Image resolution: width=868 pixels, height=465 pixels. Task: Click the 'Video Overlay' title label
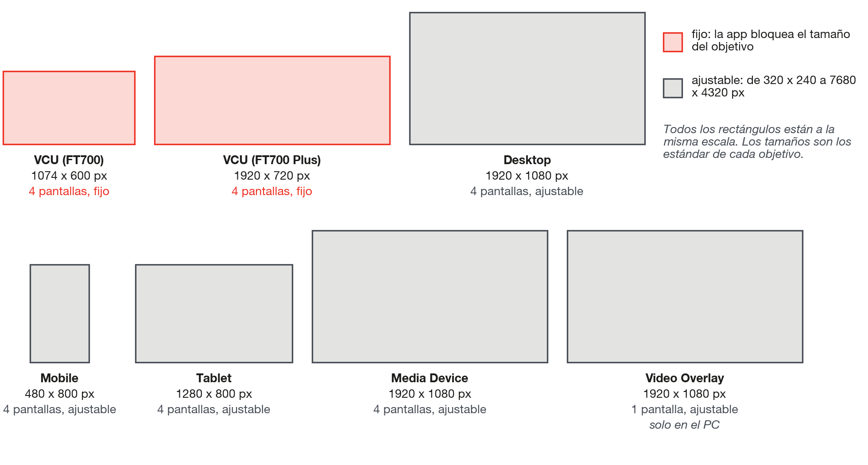pyautogui.click(x=685, y=378)
